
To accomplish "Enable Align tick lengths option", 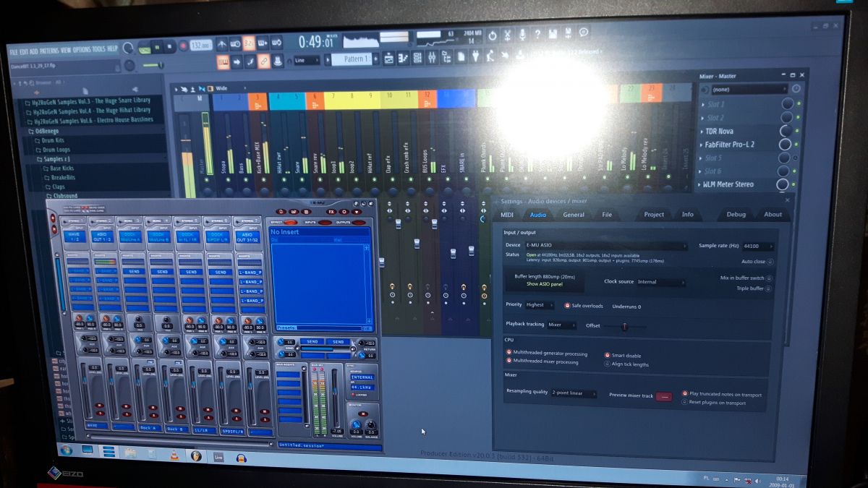I will (x=626, y=364).
